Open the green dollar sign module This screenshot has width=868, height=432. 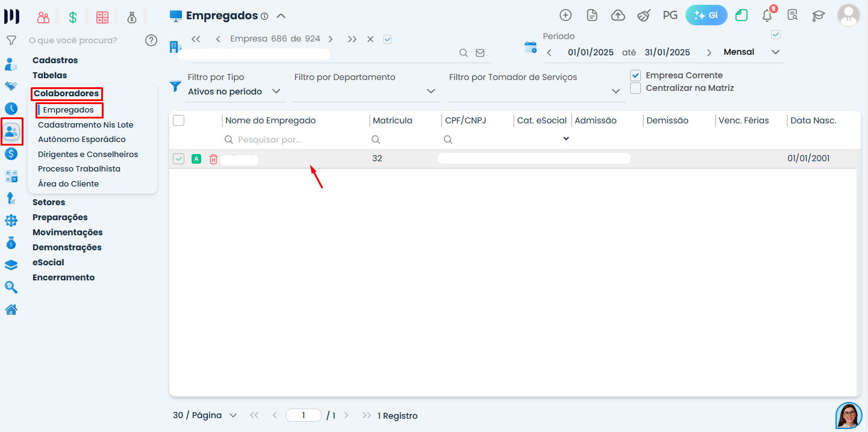pyautogui.click(x=73, y=17)
